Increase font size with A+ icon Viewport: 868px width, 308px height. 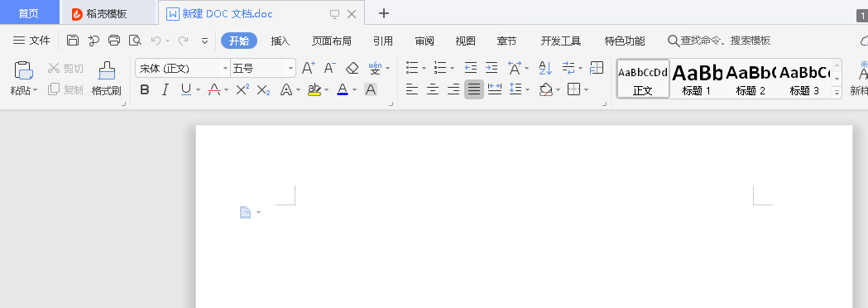coord(309,68)
